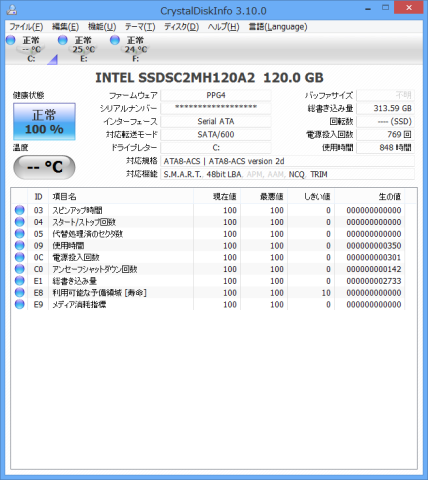Click the 最悪値 column header
428x480 pixels.
point(264,197)
